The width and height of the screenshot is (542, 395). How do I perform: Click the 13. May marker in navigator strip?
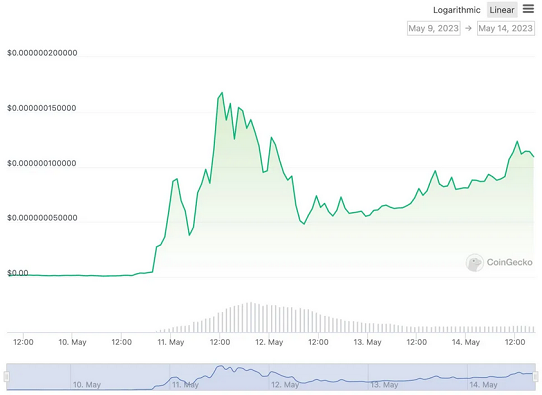pos(384,385)
